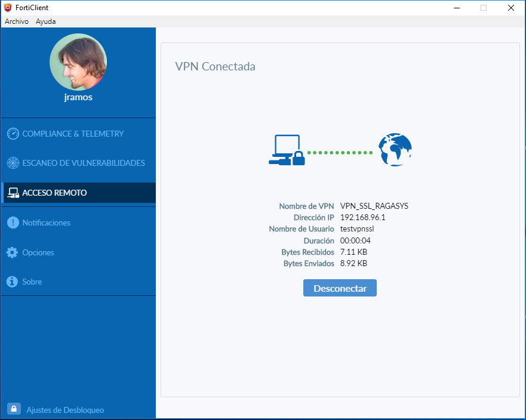This screenshot has height=420, width=526.
Task: Select the Sobre info icon
Action: pyautogui.click(x=13, y=281)
